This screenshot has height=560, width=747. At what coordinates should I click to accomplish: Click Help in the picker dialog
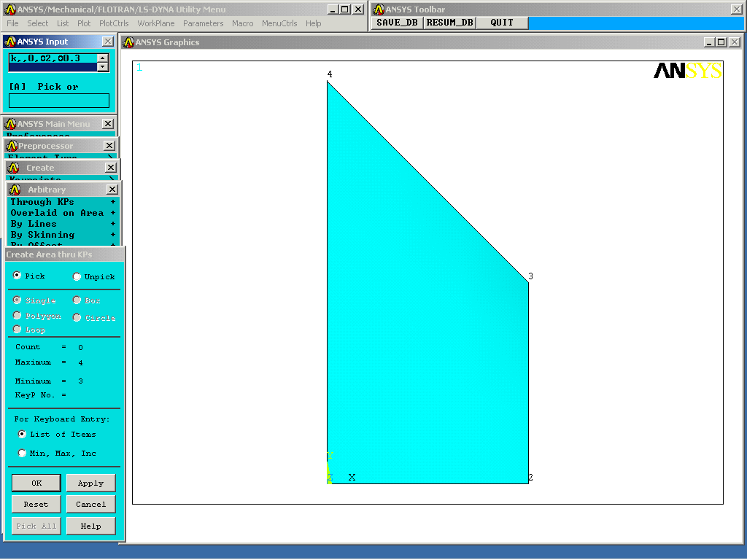point(91,526)
